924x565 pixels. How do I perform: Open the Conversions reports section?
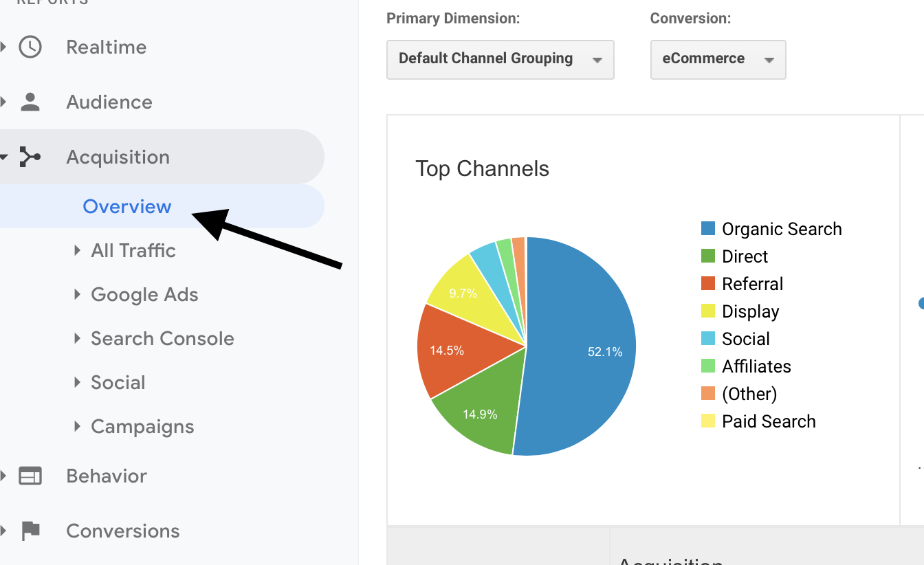click(x=123, y=531)
